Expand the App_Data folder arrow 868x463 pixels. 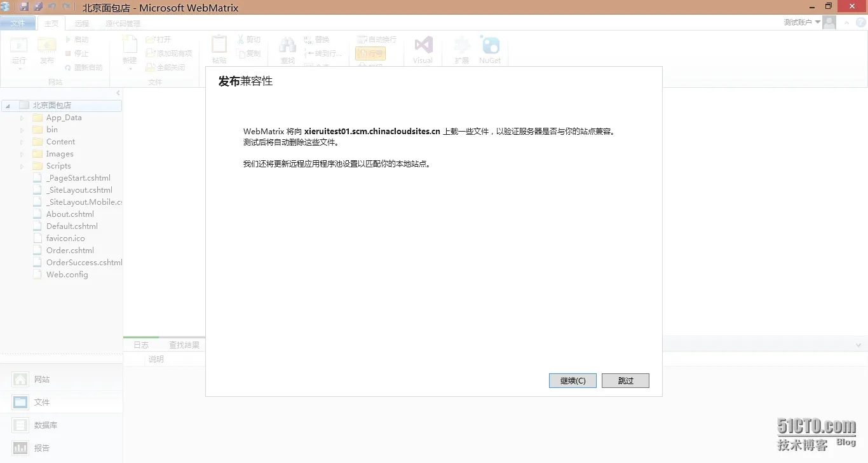[x=22, y=118]
